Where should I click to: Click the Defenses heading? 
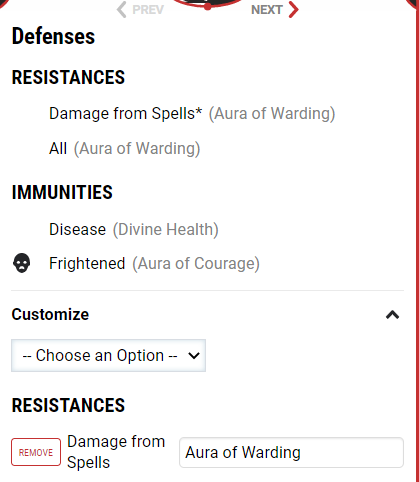pyautogui.click(x=53, y=36)
